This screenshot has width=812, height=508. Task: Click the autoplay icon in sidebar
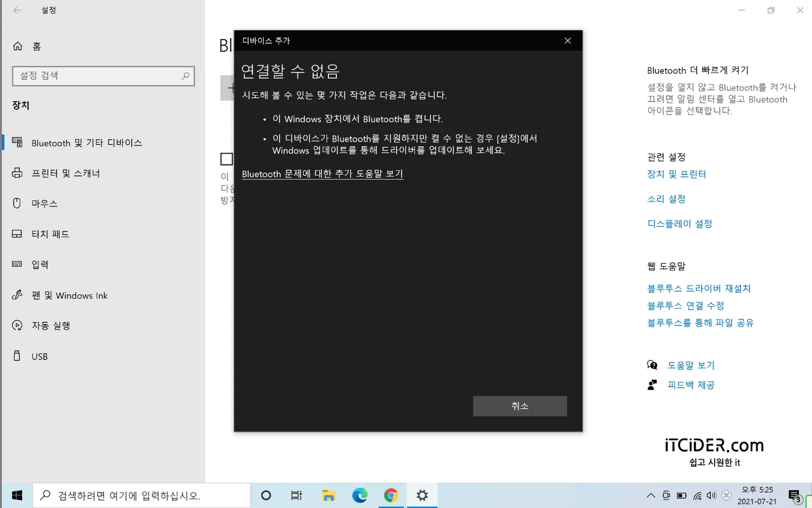(x=17, y=325)
